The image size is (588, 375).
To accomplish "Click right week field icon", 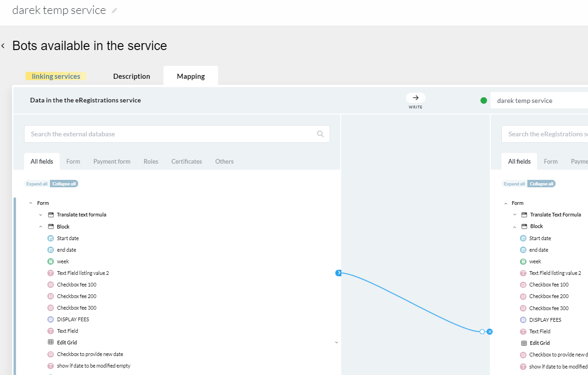I will [x=523, y=261].
